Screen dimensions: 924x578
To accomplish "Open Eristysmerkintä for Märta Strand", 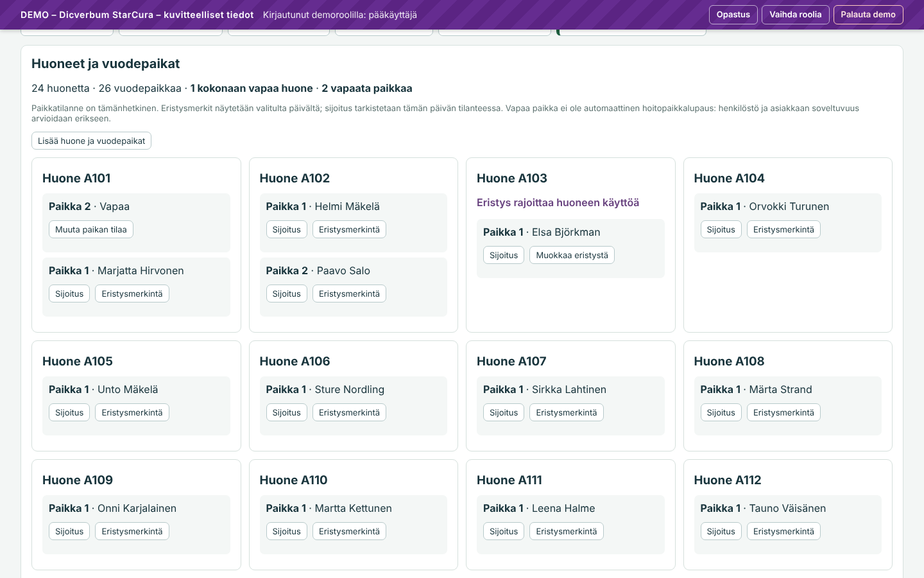I will pyautogui.click(x=783, y=412).
